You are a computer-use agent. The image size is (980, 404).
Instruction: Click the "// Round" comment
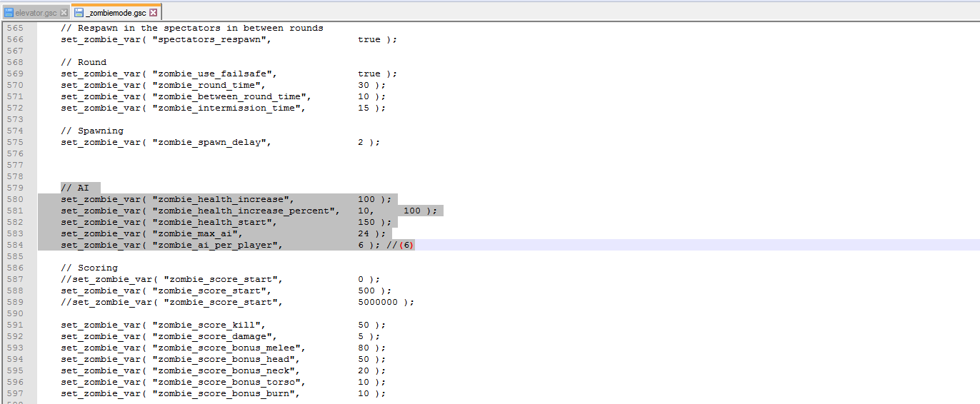[84, 62]
